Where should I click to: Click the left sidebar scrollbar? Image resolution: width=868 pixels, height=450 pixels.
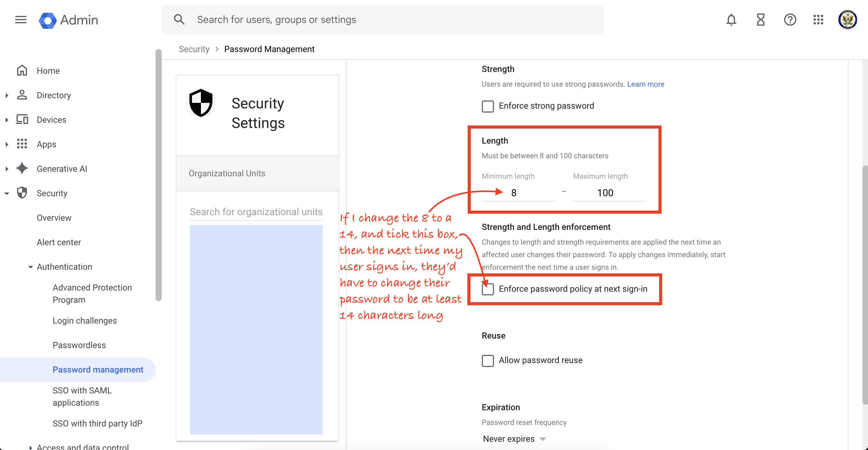click(x=158, y=175)
